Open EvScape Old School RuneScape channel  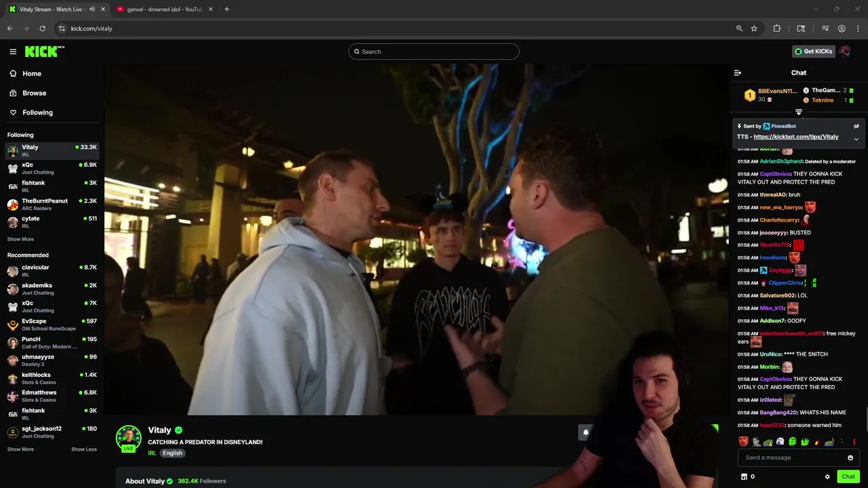[52, 325]
